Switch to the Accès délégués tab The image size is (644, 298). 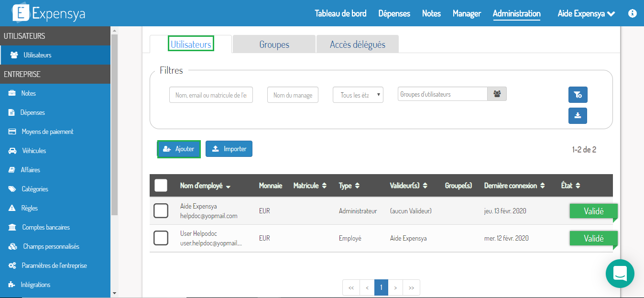pos(358,44)
